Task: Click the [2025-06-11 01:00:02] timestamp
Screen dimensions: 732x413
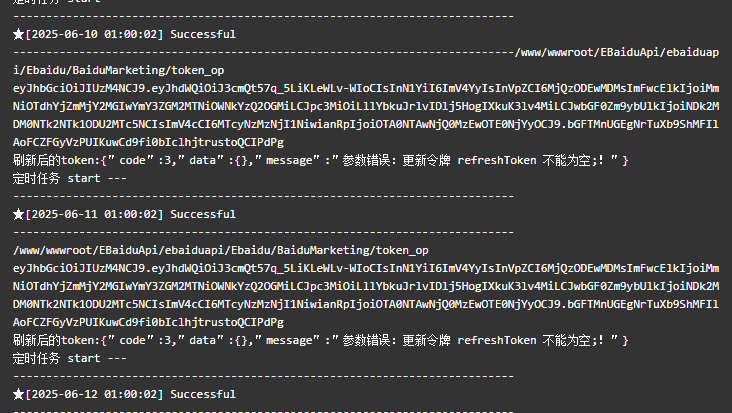Action: pos(95,214)
